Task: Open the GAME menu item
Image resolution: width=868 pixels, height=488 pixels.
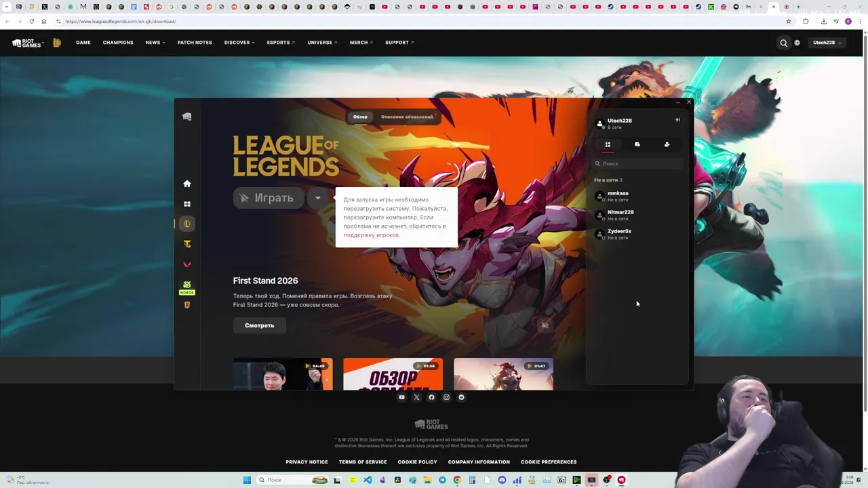Action: coord(83,43)
